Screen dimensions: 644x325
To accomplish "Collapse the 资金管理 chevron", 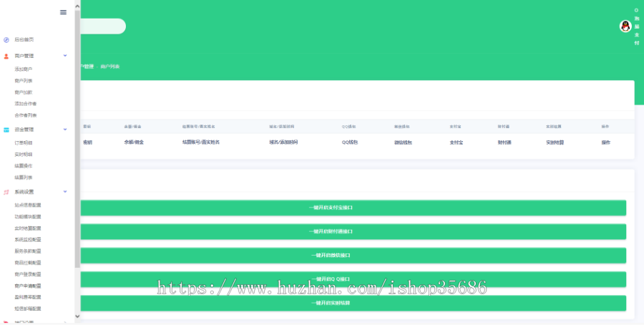I will tap(65, 130).
